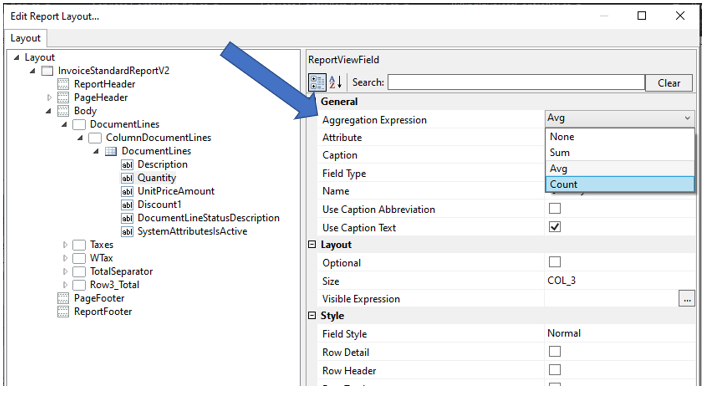
Task: Select the Quantity field in tree
Action: 156,178
